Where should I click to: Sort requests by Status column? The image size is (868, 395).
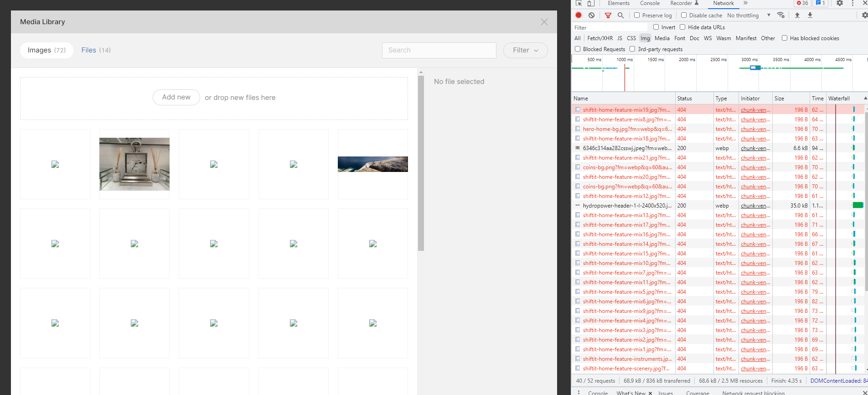tap(694, 99)
